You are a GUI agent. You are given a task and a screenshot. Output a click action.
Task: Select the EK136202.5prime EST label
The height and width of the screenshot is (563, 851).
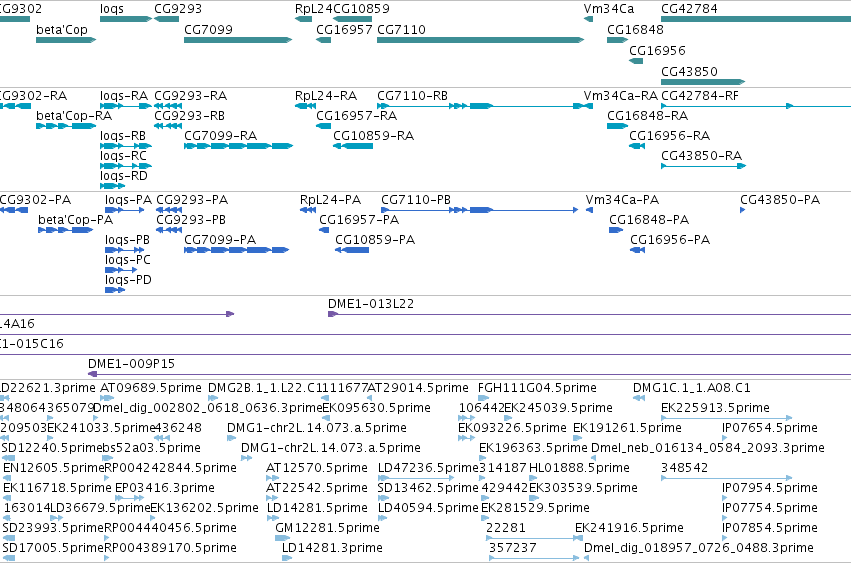(x=204, y=508)
